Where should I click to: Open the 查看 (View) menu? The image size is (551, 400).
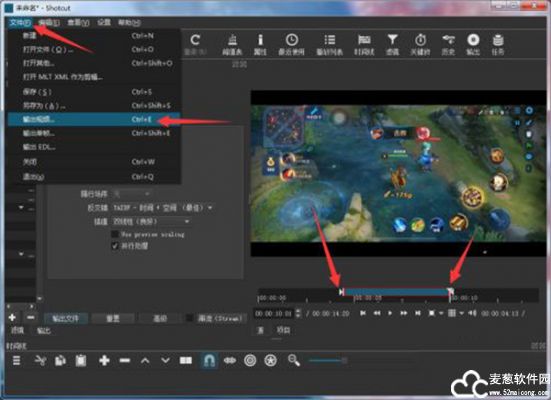click(x=78, y=23)
